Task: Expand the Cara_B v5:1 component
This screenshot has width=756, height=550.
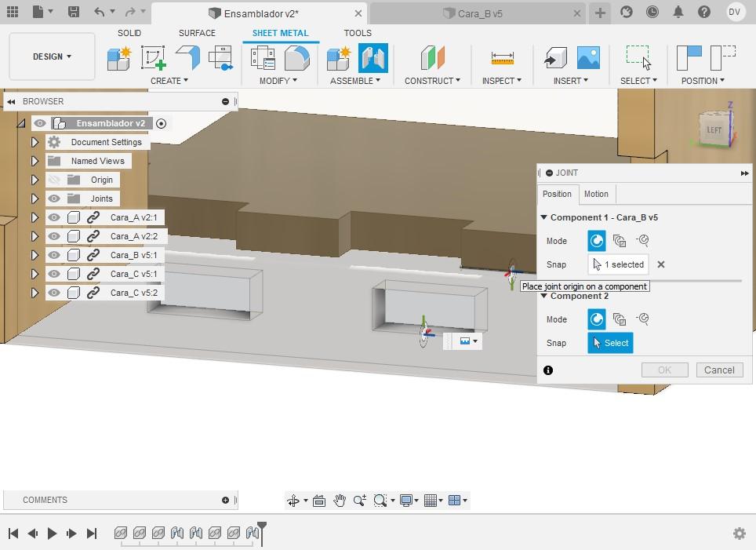Action: coord(35,255)
